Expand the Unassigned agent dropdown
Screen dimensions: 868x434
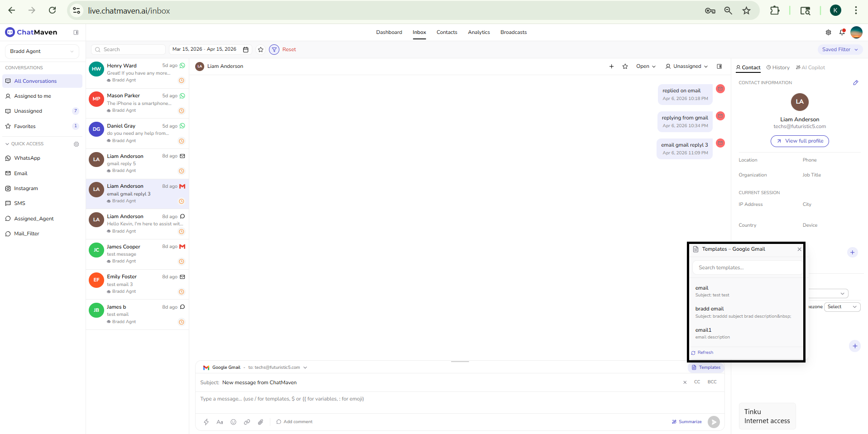coord(686,67)
